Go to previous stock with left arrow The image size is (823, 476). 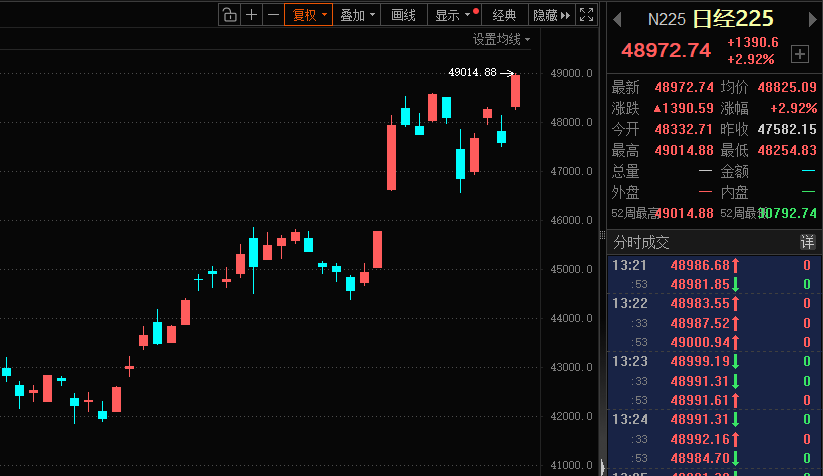[x=618, y=19]
